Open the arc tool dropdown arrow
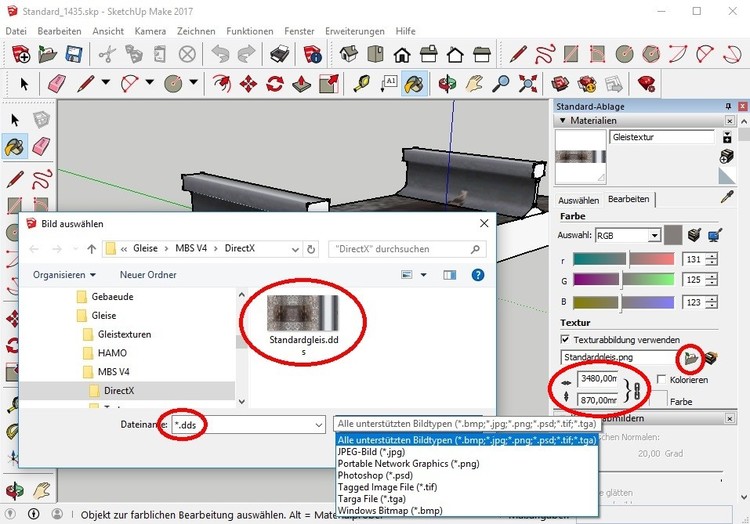750x524 pixels. (149, 82)
